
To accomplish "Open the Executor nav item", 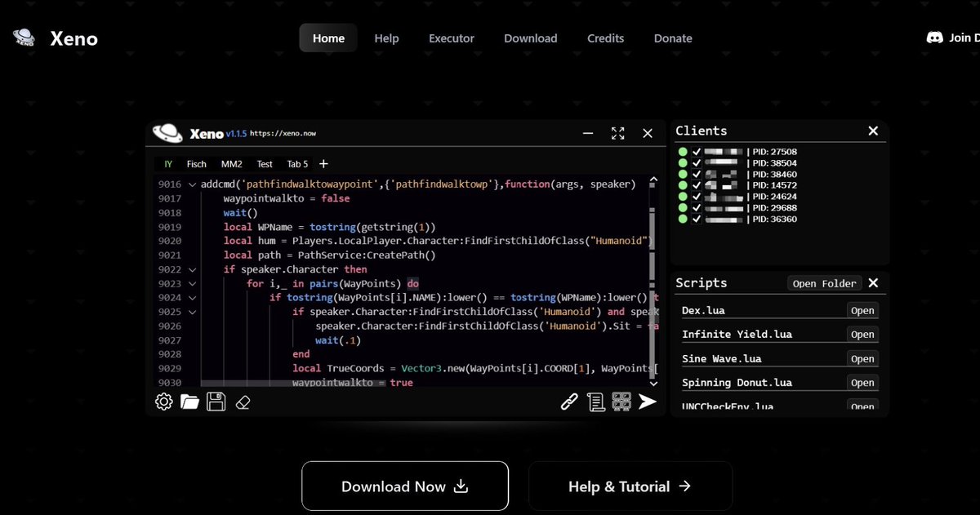I will click(x=452, y=38).
